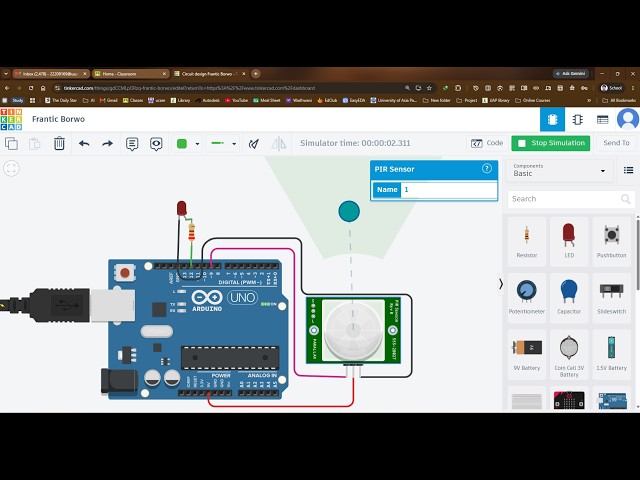Click the Frantic Borwo project name
The height and width of the screenshot is (480, 640).
(x=58, y=119)
